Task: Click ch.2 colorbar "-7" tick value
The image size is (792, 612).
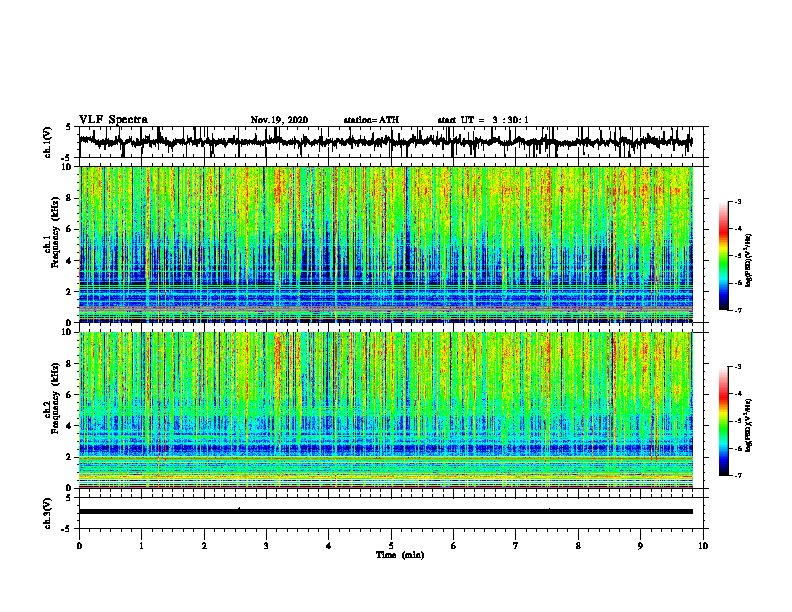Action: coord(738,475)
